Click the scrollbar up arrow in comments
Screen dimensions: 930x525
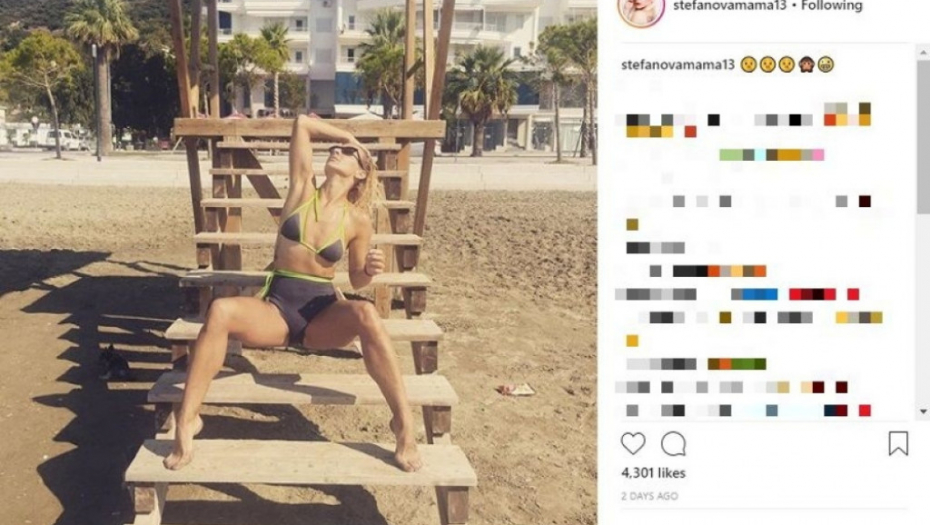coord(923,53)
